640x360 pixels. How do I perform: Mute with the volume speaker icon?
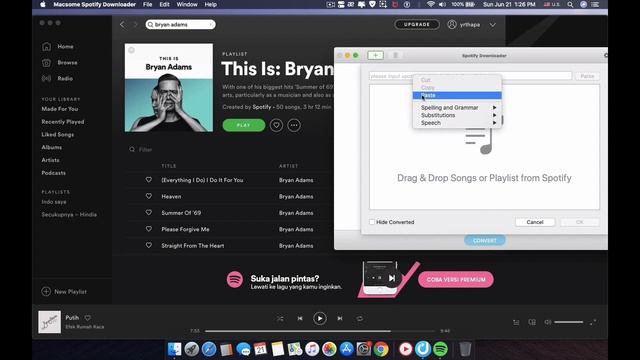point(548,322)
